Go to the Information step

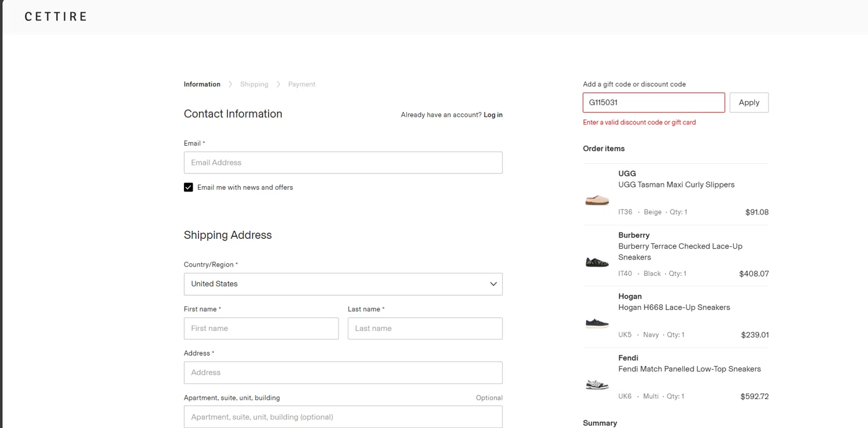(202, 84)
